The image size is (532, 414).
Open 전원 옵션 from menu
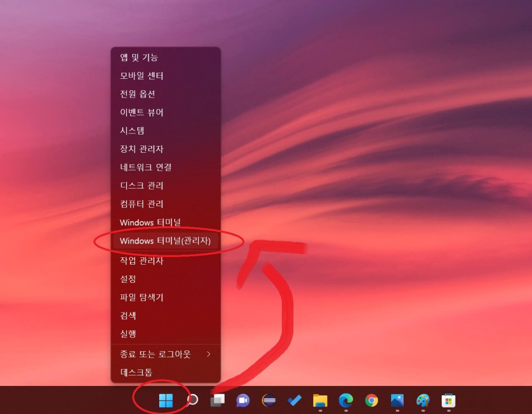point(166,94)
